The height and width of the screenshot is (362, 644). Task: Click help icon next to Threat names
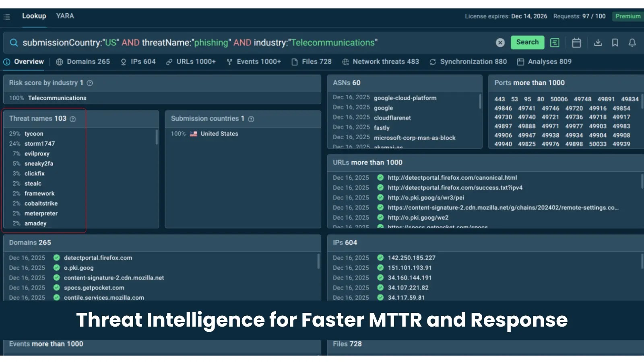[73, 119]
